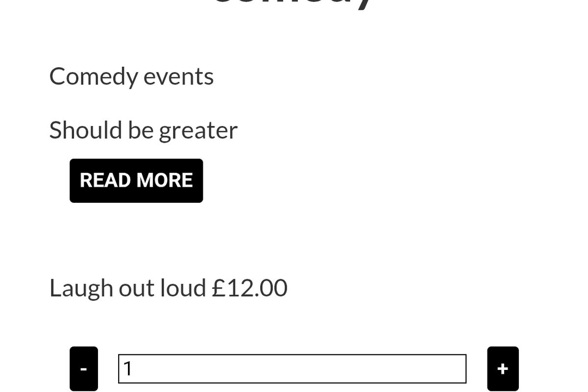The width and height of the screenshot is (588, 392).
Task: Click the word "MORE" on black button
Action: pos(165,180)
